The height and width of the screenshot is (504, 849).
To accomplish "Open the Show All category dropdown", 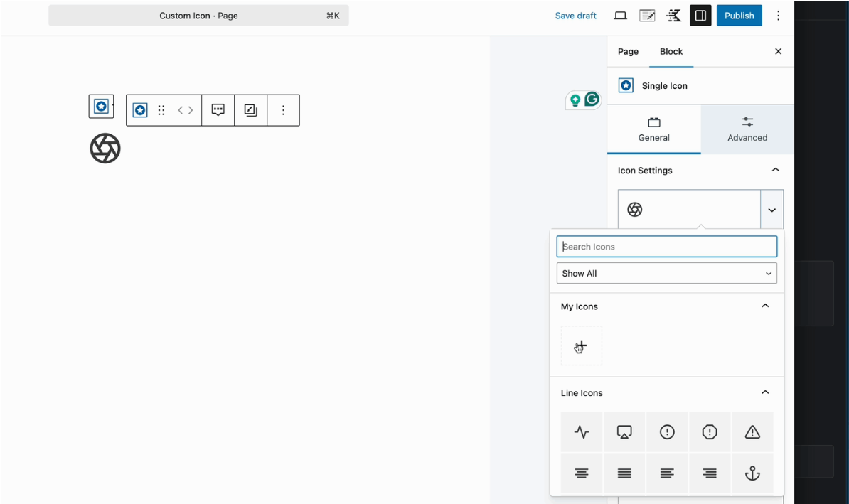I will (x=666, y=273).
